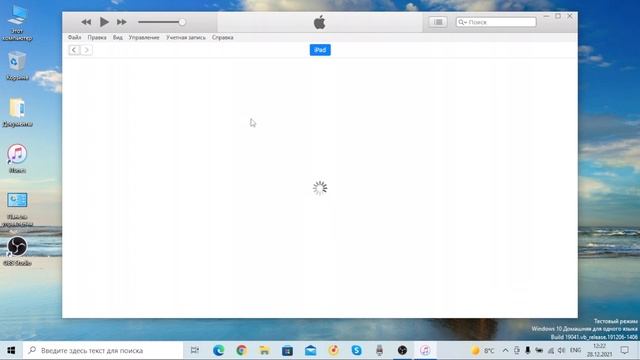Minimize the iTunes window
This screenshot has height=360, width=640.
(546, 16)
